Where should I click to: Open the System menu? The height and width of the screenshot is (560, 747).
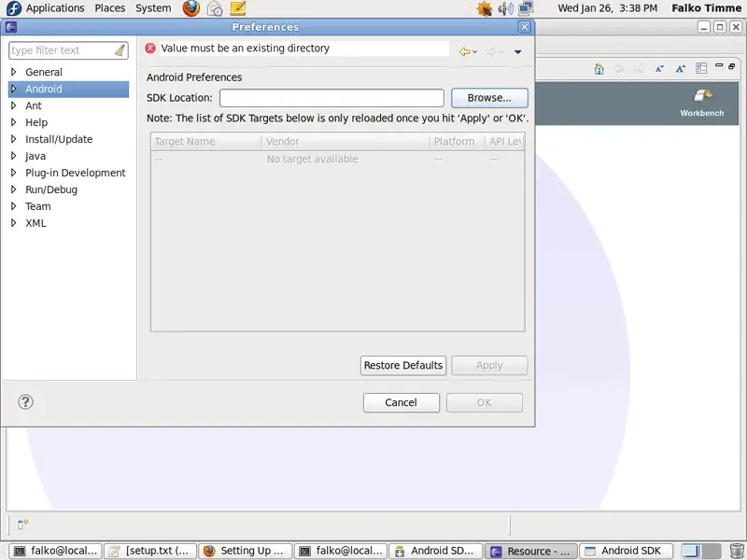click(153, 8)
